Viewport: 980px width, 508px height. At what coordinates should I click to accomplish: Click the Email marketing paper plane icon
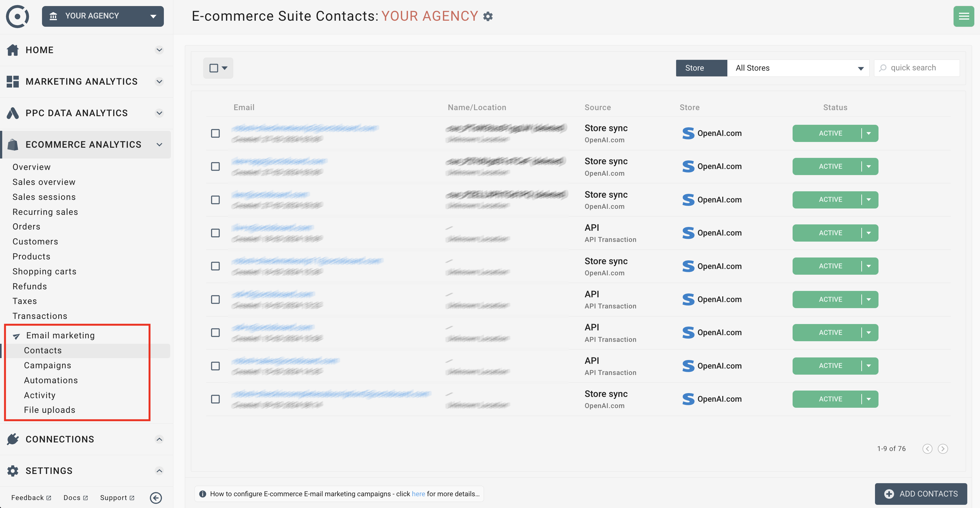point(16,336)
